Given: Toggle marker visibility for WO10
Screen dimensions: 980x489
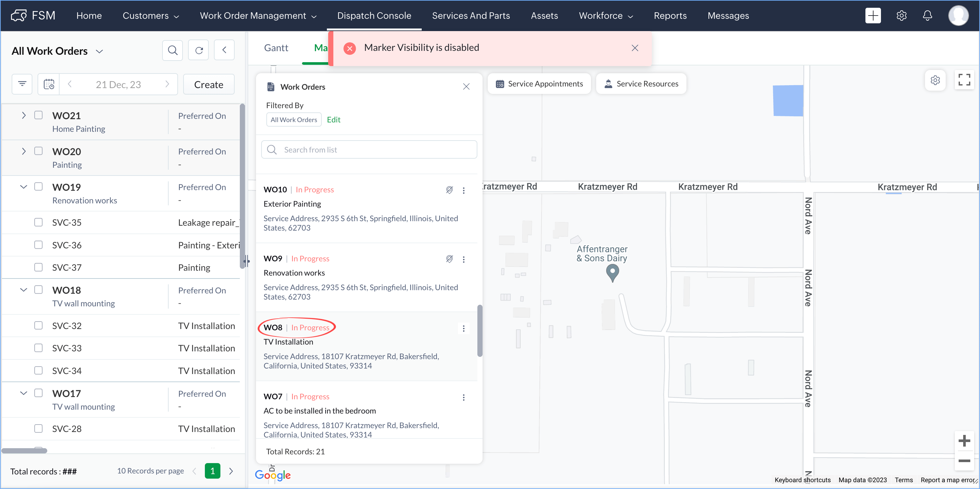Looking at the screenshot, I should [449, 190].
